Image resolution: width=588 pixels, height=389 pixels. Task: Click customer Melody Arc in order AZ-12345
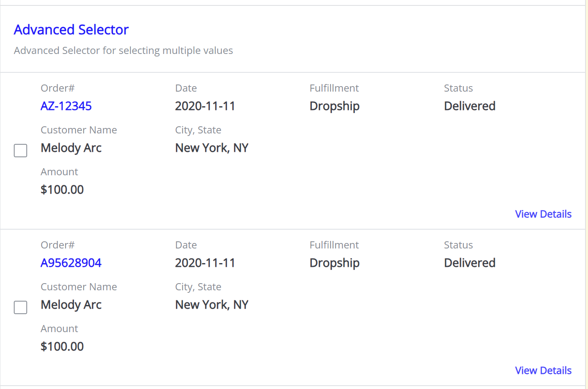[x=71, y=148]
